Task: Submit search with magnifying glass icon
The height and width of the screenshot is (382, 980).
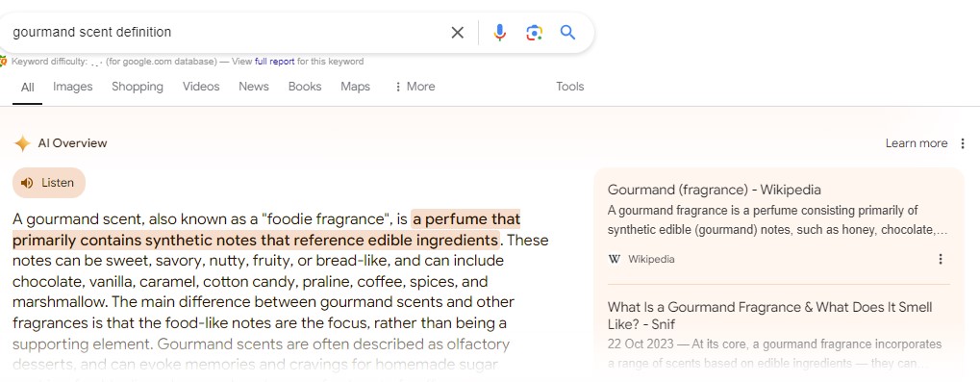Action: [567, 33]
